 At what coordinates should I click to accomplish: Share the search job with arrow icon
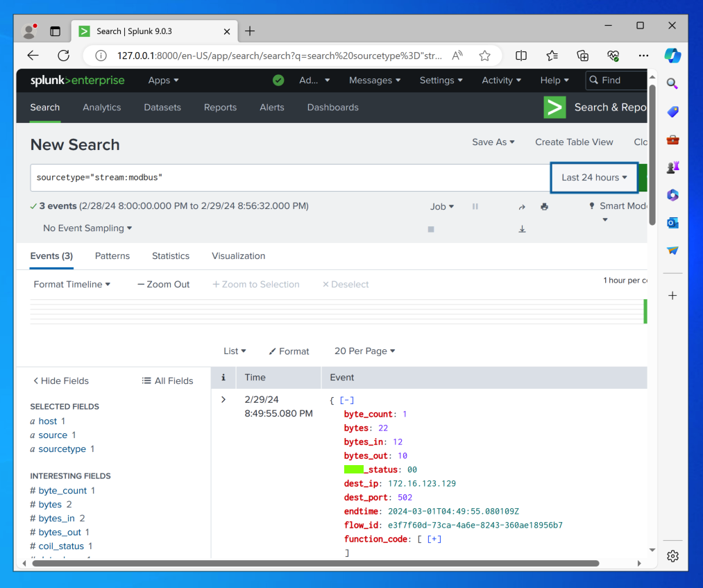(x=522, y=207)
